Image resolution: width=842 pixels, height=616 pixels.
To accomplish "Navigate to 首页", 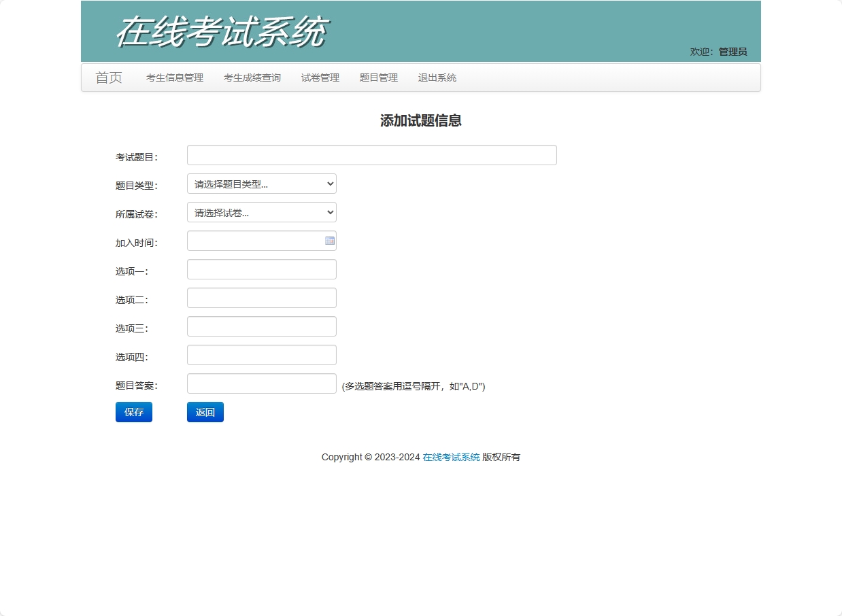I will (x=109, y=78).
